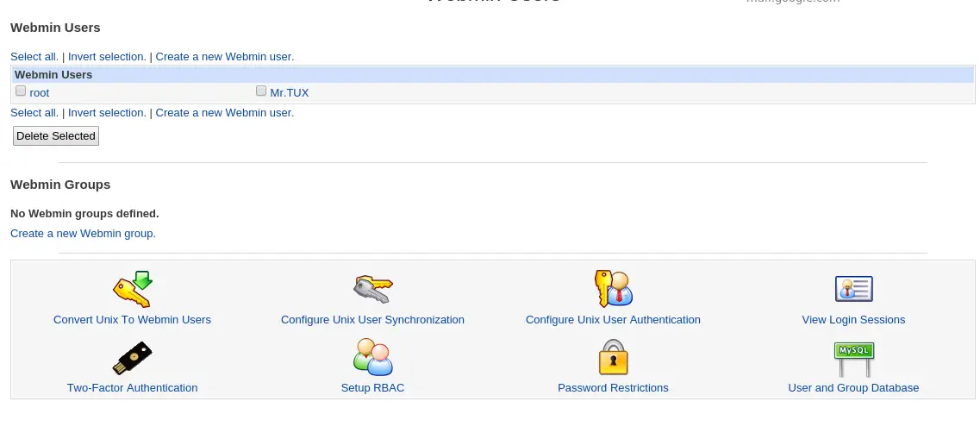
Task: Open the Password Restrictions text link
Action: [x=613, y=388]
